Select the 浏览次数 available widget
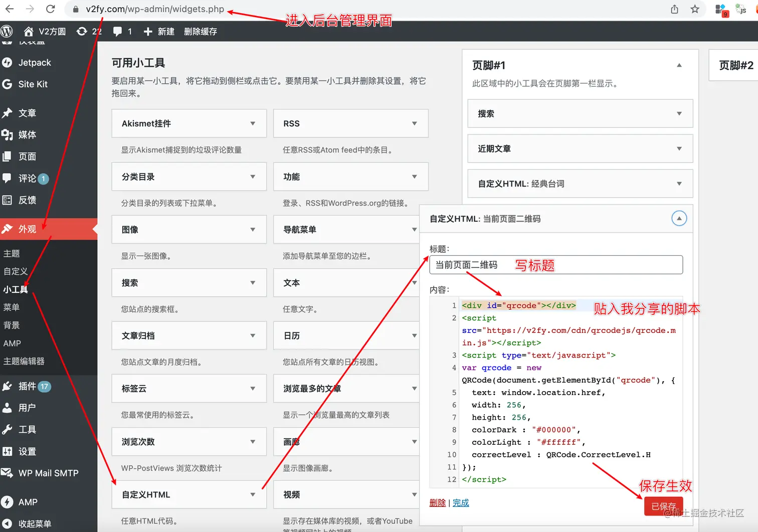The width and height of the screenshot is (758, 532). pyautogui.click(x=189, y=442)
